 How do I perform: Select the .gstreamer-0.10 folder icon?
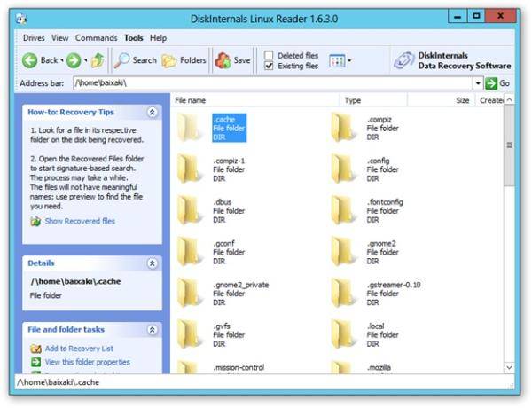[x=342, y=293]
